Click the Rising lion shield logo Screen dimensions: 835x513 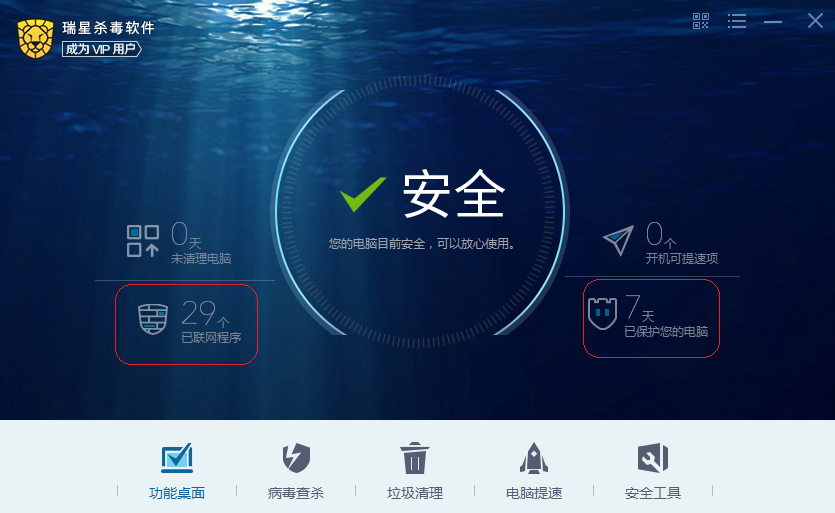36,38
